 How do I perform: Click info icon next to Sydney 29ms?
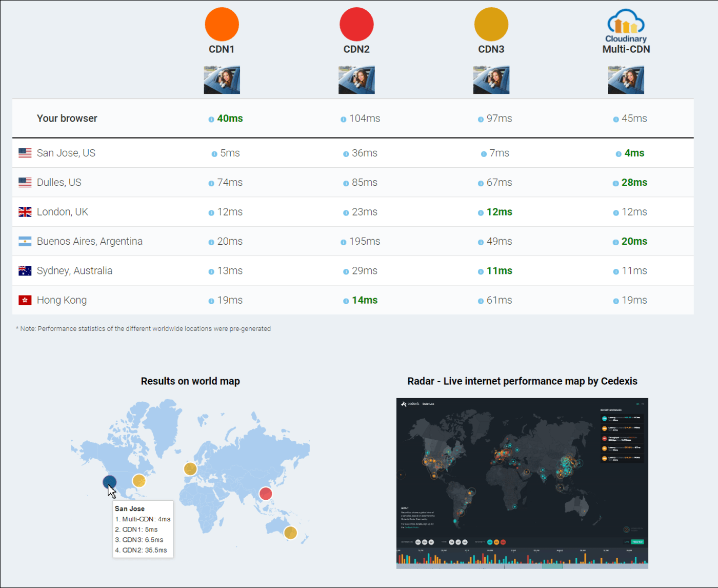[346, 272]
